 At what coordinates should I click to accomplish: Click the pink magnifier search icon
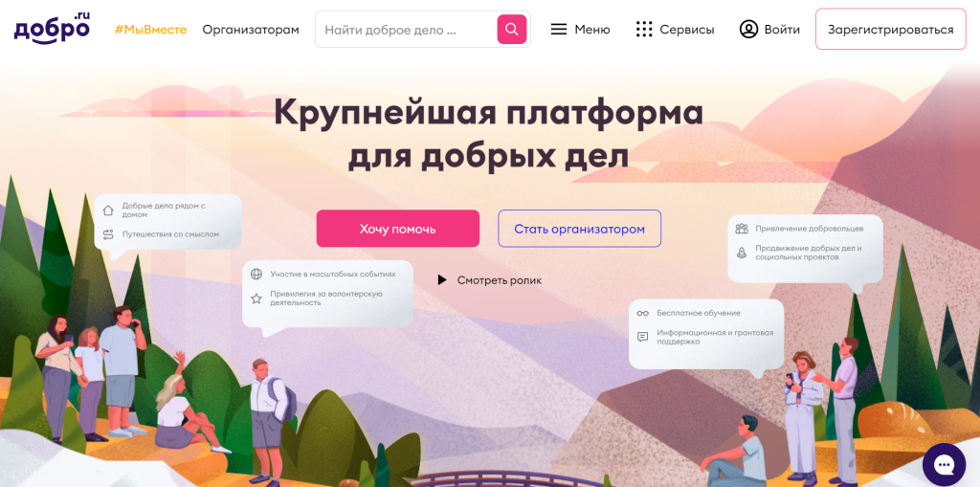[512, 30]
